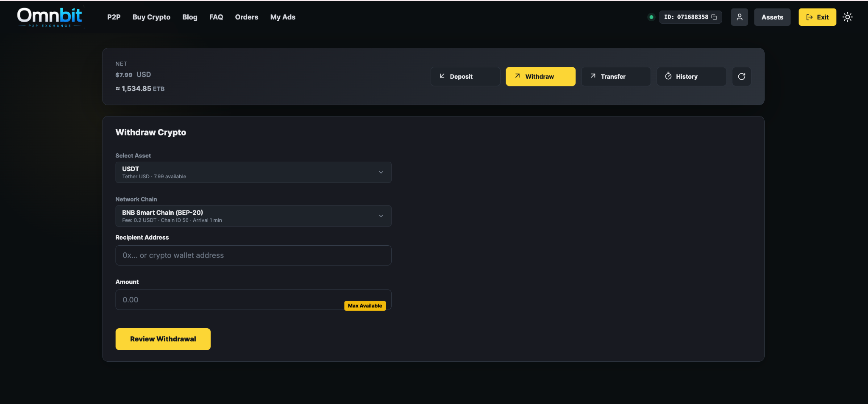Log out using the Exit button
The image size is (868, 404).
point(817,17)
